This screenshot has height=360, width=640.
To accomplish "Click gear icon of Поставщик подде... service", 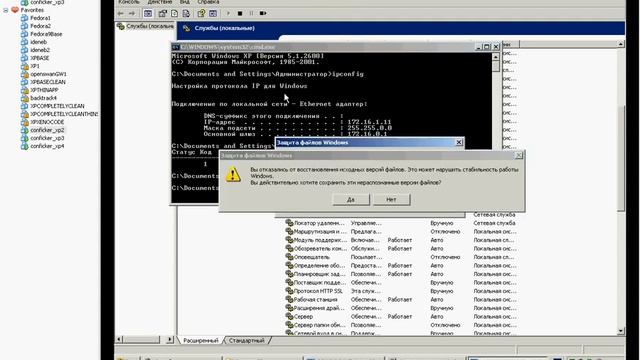I will [x=289, y=282].
